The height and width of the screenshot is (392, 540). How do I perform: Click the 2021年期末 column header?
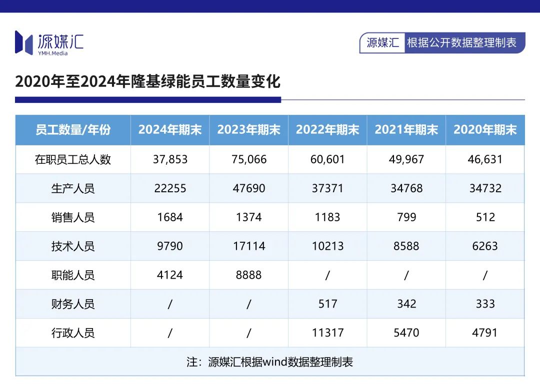click(406, 130)
